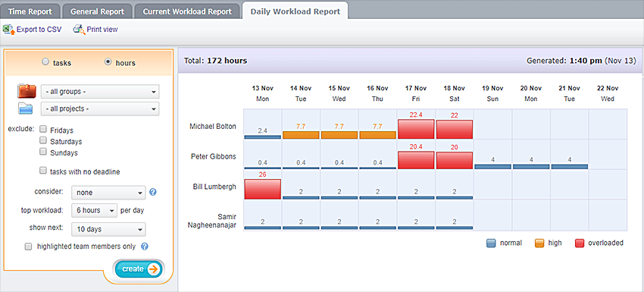Click Bill Lumbergh's 2 hours bar on 18 Nov
This screenshot has height=292, width=644.
tap(455, 197)
